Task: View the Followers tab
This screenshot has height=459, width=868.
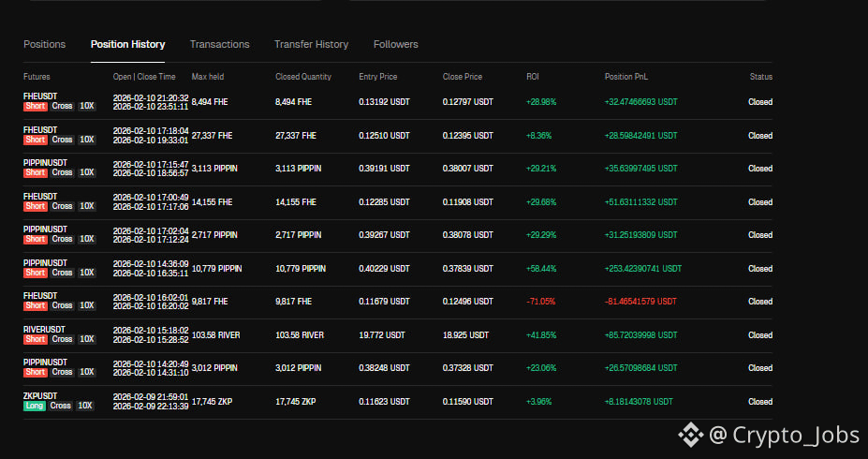Action: point(395,44)
